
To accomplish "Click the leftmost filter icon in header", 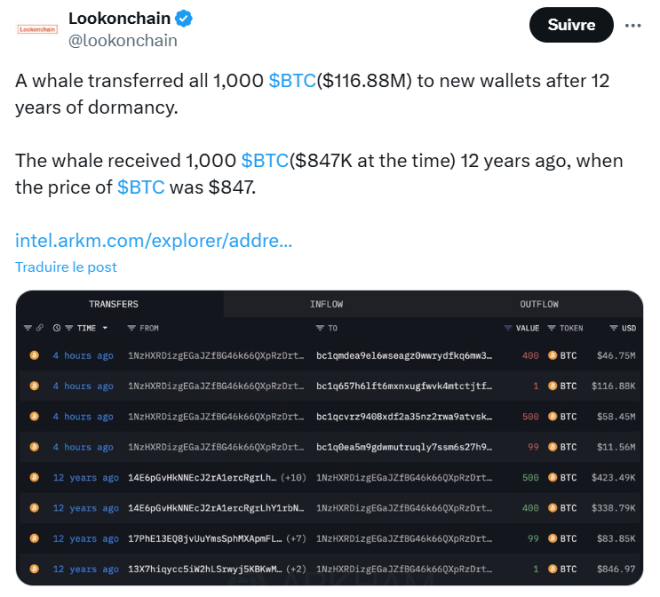I will click(28, 328).
